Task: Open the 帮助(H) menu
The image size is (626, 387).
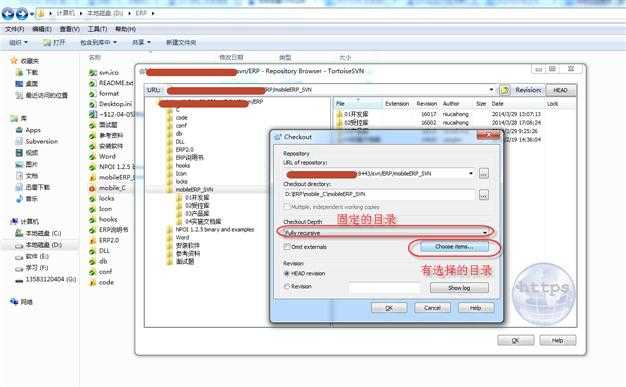Action: tap(125, 29)
